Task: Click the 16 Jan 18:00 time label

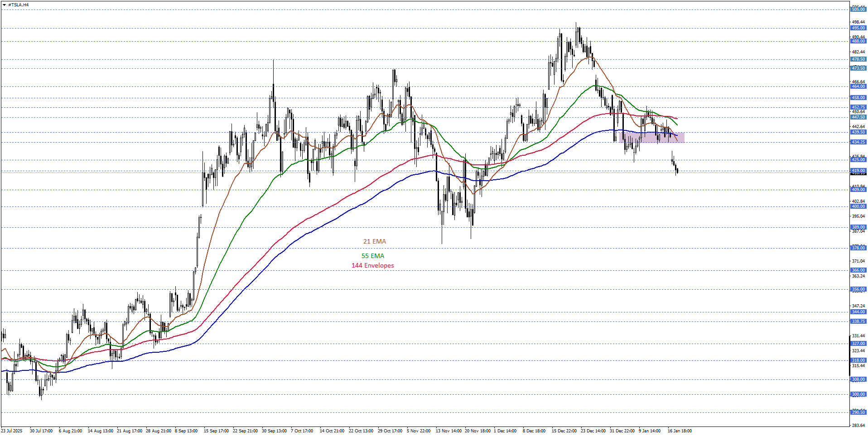Action: pyautogui.click(x=679, y=431)
